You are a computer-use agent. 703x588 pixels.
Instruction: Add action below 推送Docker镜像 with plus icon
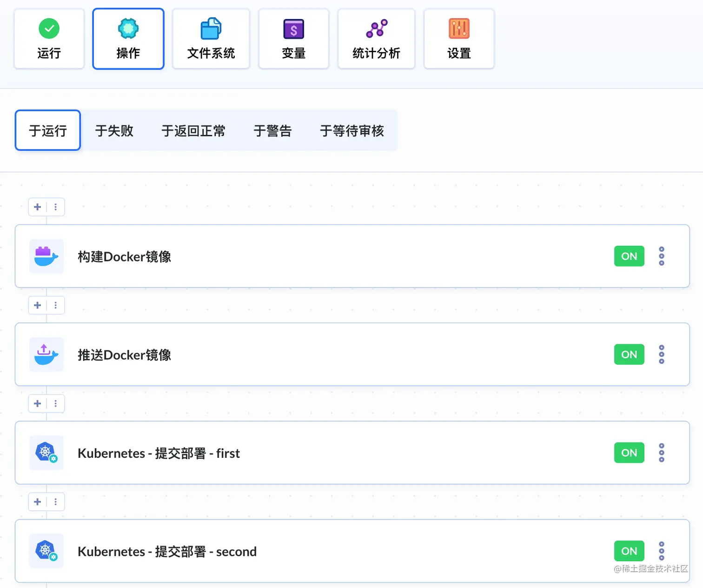[x=38, y=403]
